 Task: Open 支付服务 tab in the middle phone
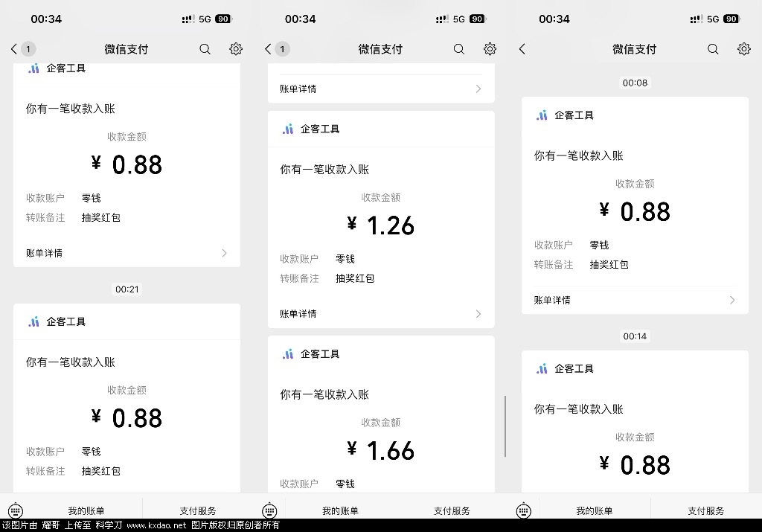pyautogui.click(x=452, y=510)
